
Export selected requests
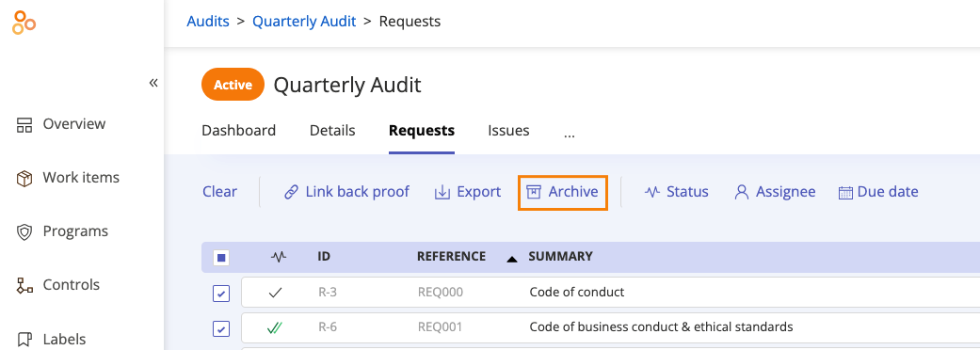468,192
